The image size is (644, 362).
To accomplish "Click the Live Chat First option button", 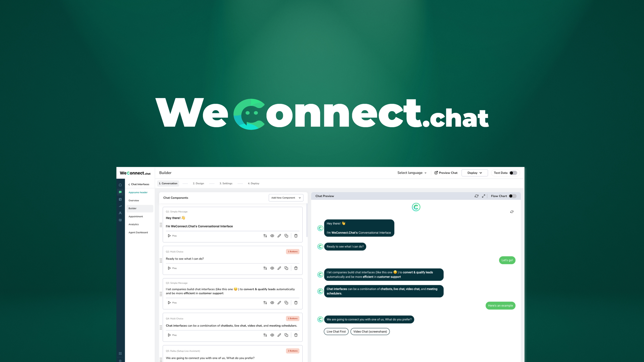I will [x=336, y=331].
